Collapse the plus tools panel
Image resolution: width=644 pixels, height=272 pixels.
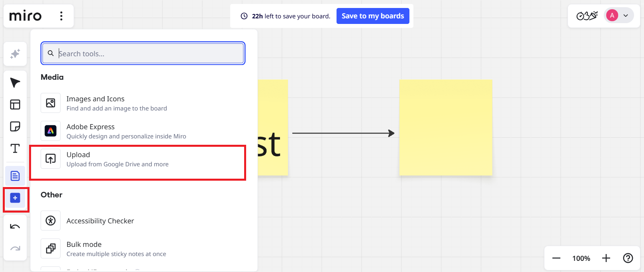pyautogui.click(x=15, y=197)
